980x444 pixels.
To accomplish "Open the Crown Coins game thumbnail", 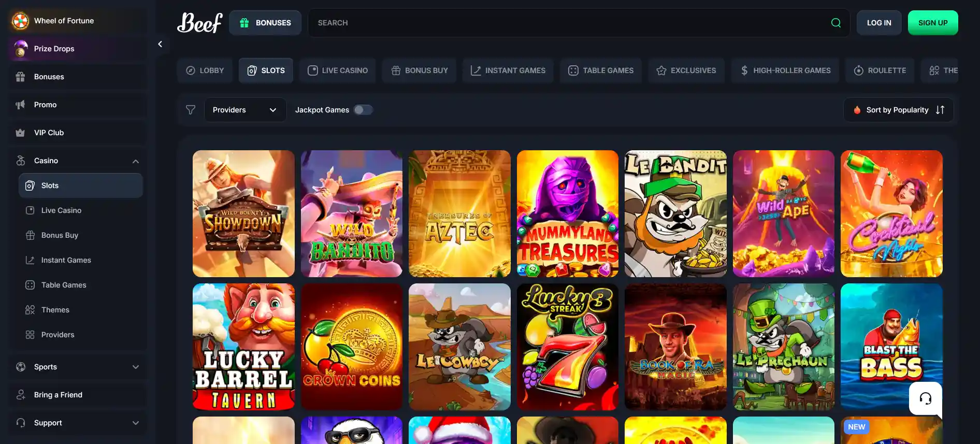I will [352, 347].
